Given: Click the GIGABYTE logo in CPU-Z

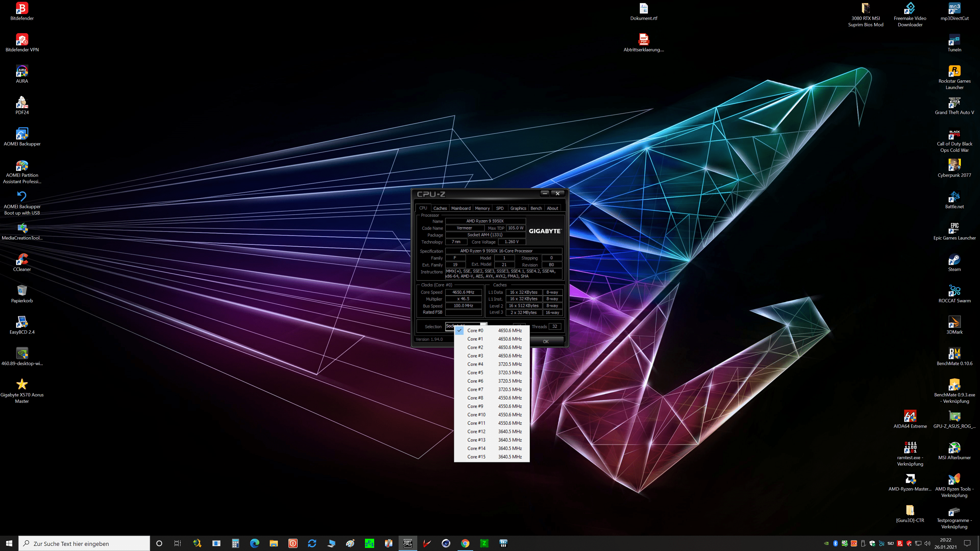Looking at the screenshot, I should [545, 231].
